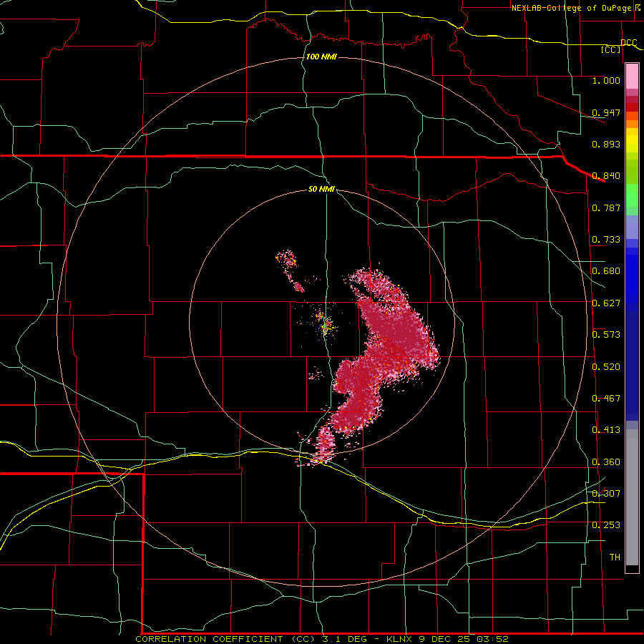Click the NEXLAB-College of DuPage credit text
Viewport: 644px width, 644px height.
[x=573, y=8]
